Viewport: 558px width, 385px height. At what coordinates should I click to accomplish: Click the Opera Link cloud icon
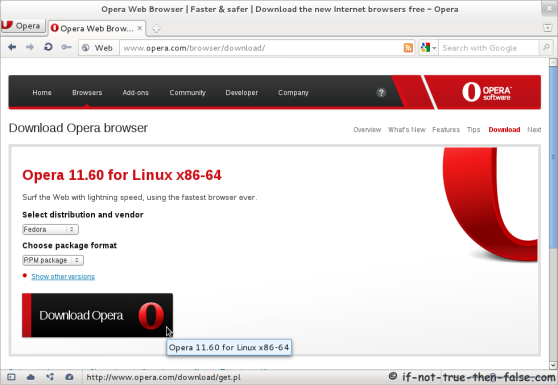tap(31, 377)
